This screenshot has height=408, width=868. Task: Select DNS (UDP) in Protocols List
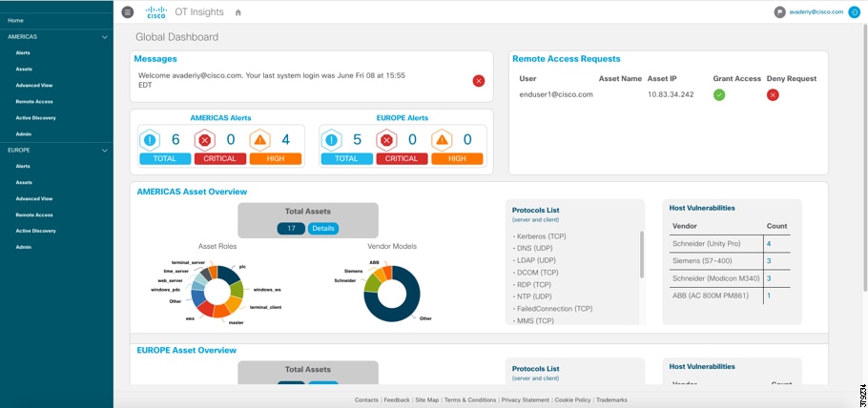534,249
